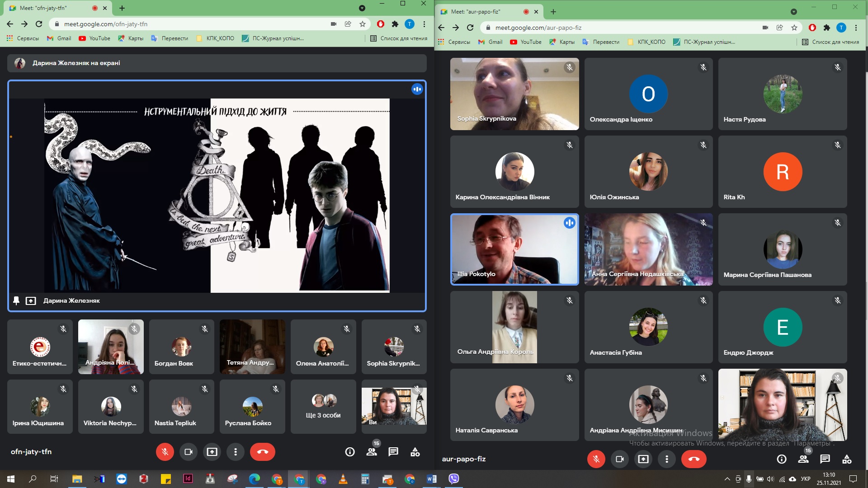The height and width of the screenshot is (488, 868).
Task: Open activities panel in ofn-jaty-tfn meeting
Action: (x=415, y=452)
